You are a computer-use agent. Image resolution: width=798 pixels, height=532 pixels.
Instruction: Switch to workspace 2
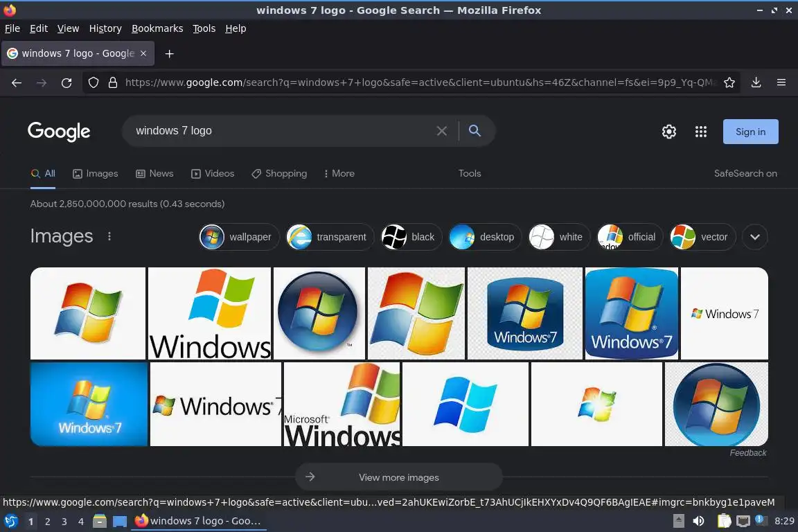click(47, 522)
